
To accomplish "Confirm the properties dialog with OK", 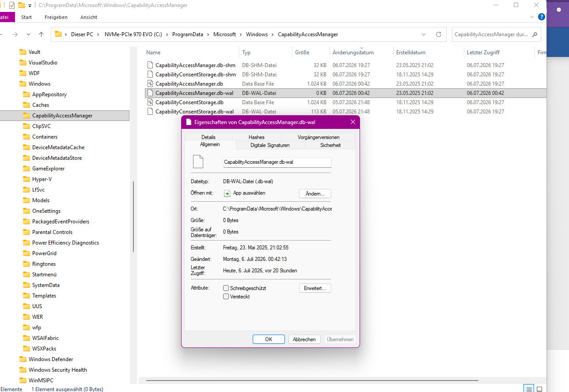I will (269, 339).
